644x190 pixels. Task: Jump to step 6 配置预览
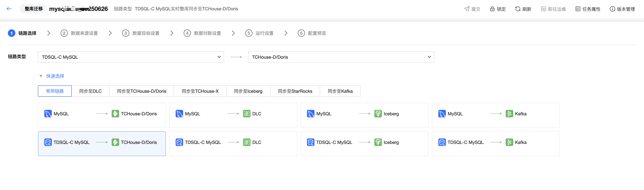(x=312, y=33)
